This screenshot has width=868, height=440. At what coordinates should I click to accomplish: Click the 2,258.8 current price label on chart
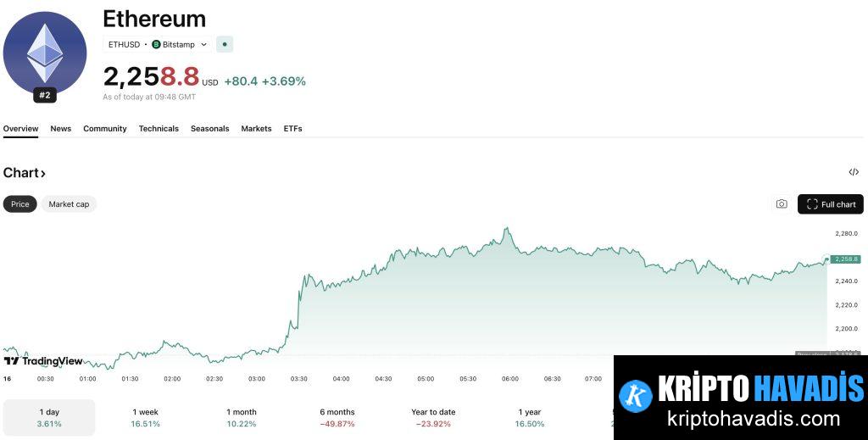tap(846, 259)
